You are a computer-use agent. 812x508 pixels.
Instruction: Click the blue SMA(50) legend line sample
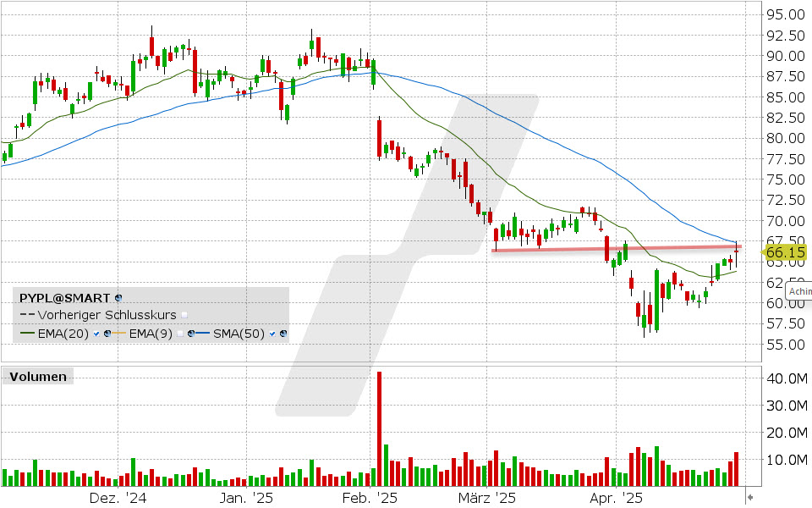[x=202, y=333]
